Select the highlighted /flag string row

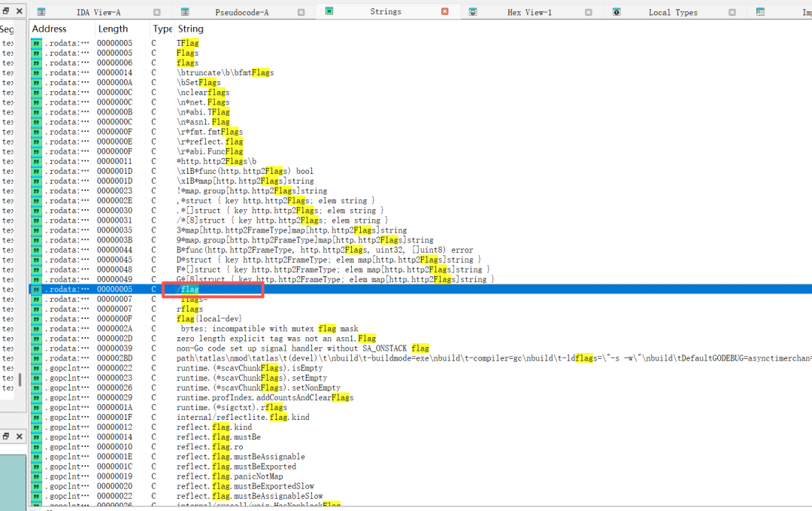[x=420, y=289]
